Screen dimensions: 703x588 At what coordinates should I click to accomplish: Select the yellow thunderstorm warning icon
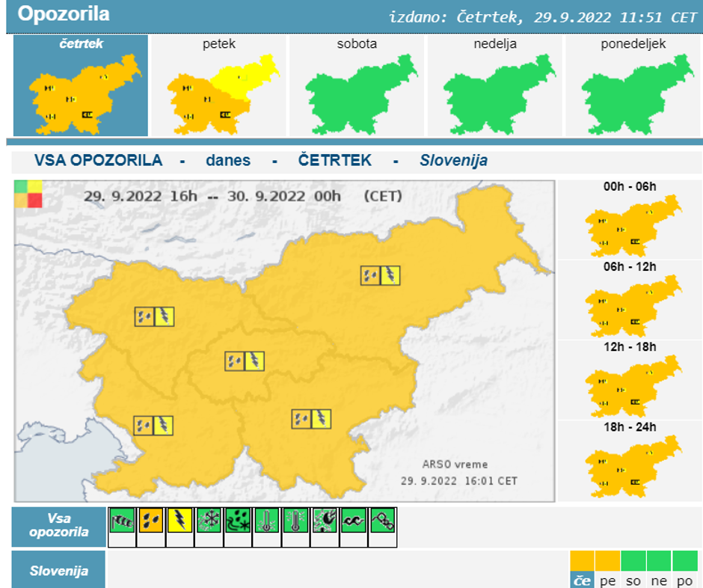pos(179,524)
